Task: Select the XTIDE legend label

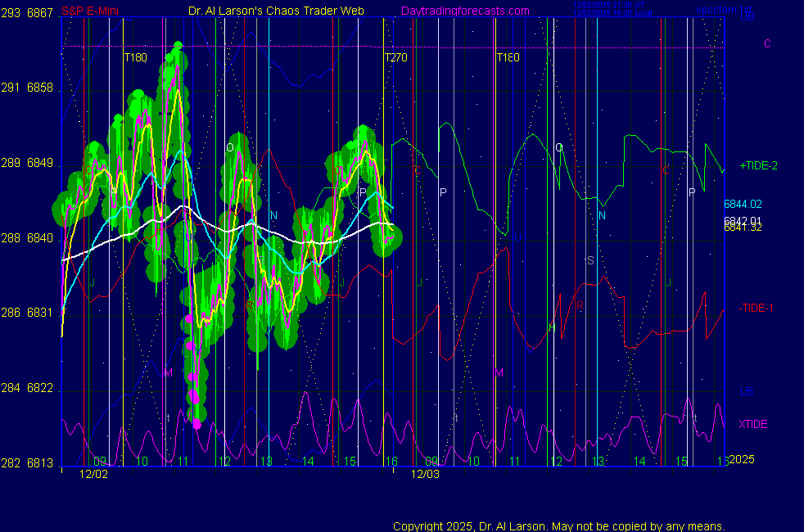Action: [753, 424]
